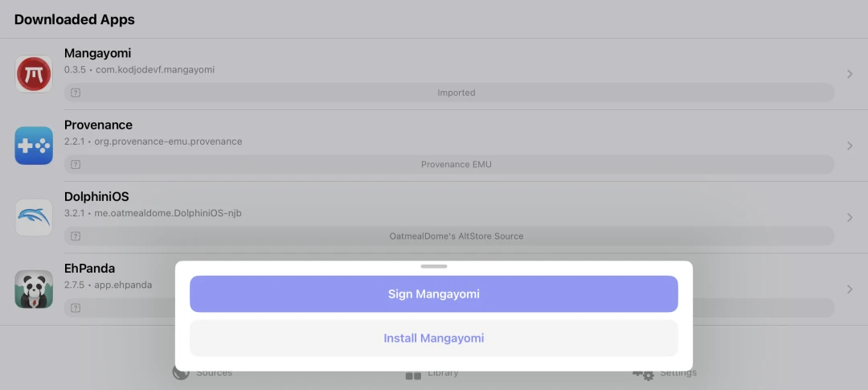This screenshot has width=868, height=390.
Task: Expand the DolphiniOS row chevron
Action: 850,217
